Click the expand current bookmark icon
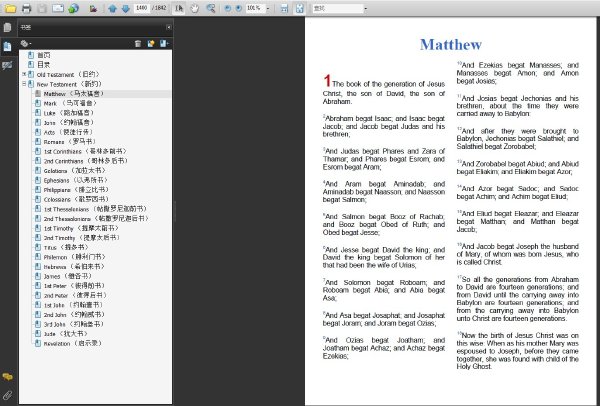600x406 pixels. coord(164,44)
